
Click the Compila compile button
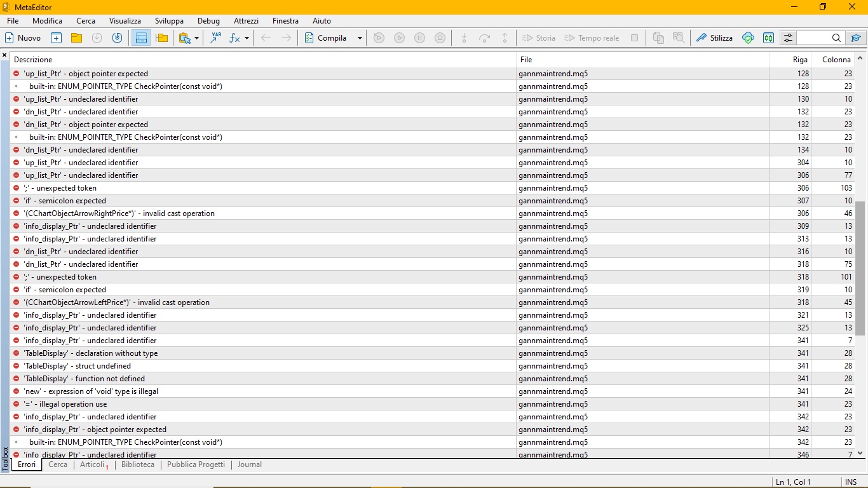tap(327, 38)
